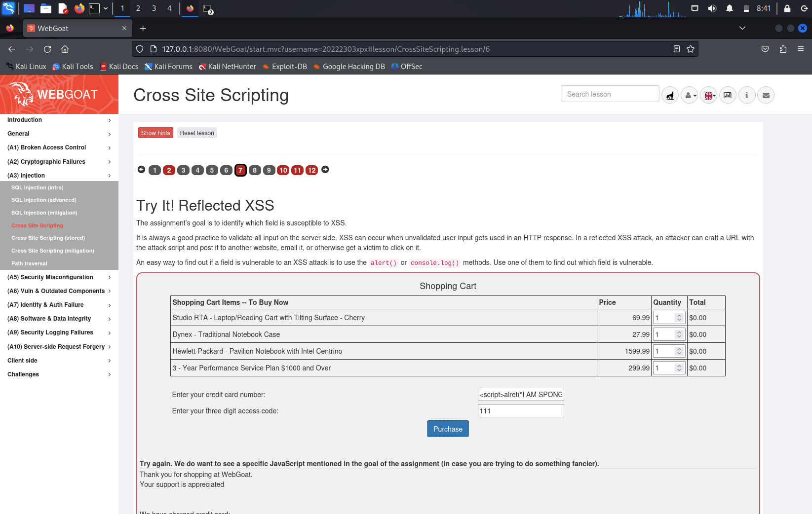Click the volume speaker tray icon
Viewport: 812px width, 514px height.
coord(712,8)
